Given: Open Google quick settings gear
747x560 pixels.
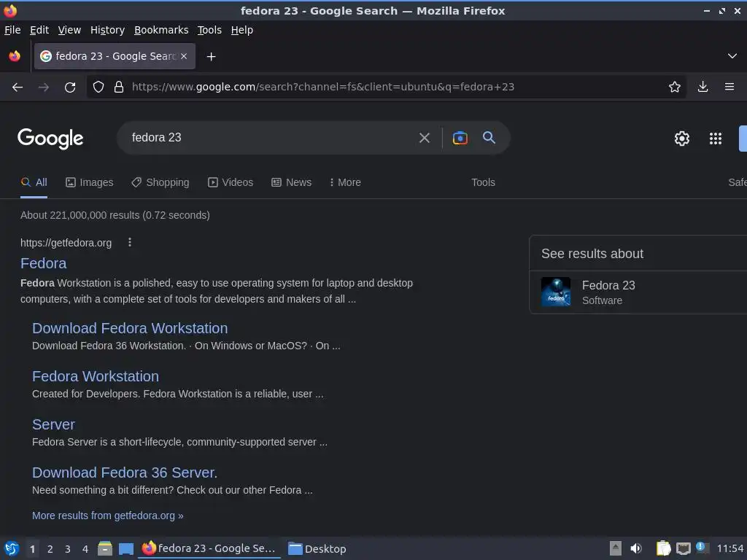Looking at the screenshot, I should [x=682, y=139].
